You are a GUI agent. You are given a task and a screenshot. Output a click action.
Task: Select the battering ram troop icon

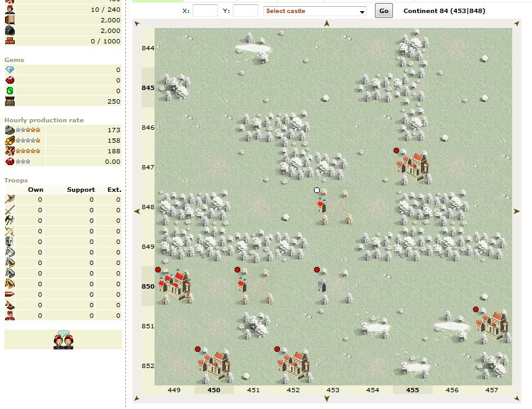[x=9, y=294]
